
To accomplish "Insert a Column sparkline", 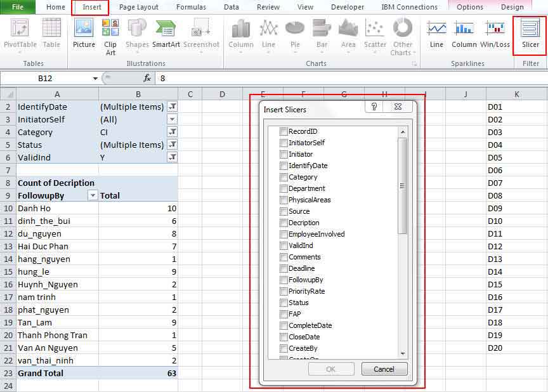I will 464,34.
